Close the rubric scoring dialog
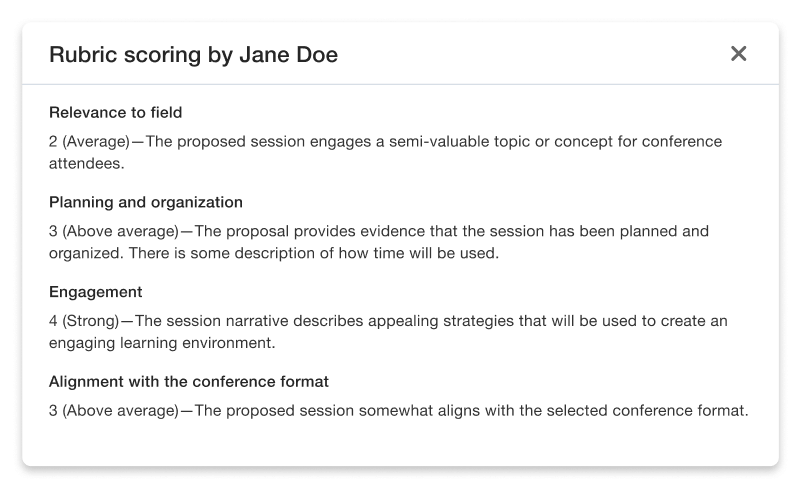This screenshot has width=800, height=486. (x=739, y=54)
